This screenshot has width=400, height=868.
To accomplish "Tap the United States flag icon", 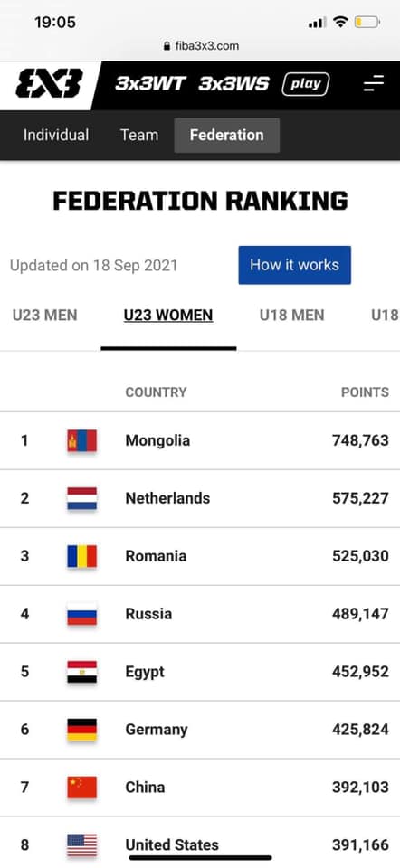I will click(82, 844).
